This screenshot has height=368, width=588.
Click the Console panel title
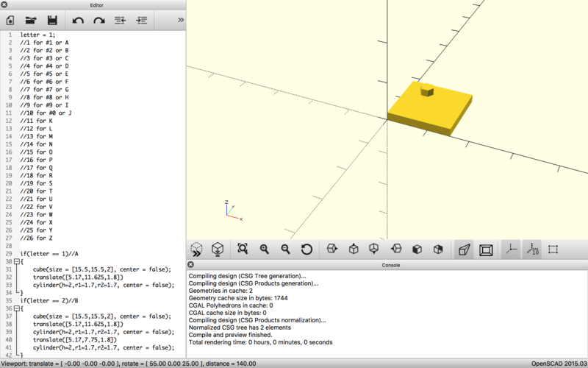click(391, 265)
